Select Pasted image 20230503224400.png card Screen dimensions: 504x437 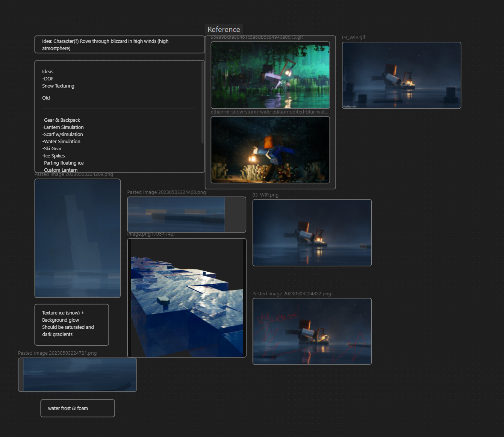[186, 215]
